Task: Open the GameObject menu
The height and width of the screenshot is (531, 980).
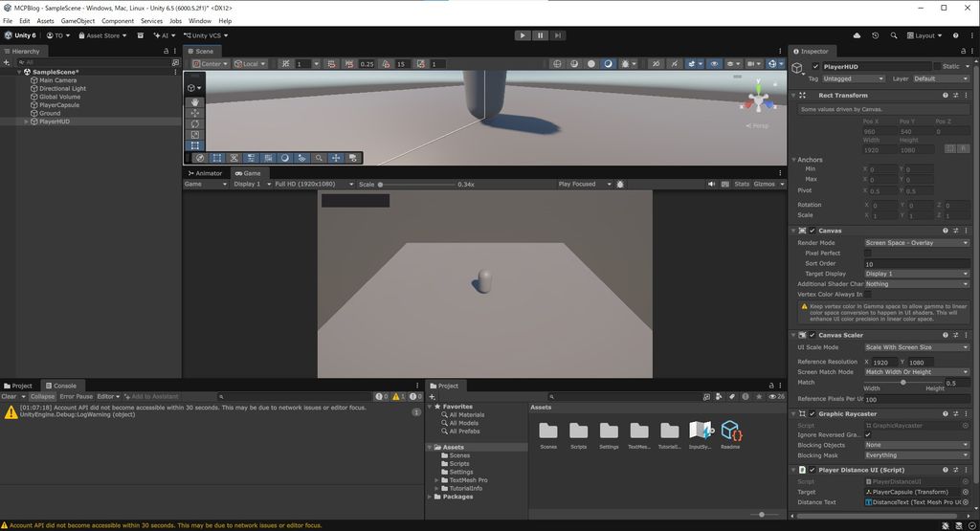Action: pos(78,21)
